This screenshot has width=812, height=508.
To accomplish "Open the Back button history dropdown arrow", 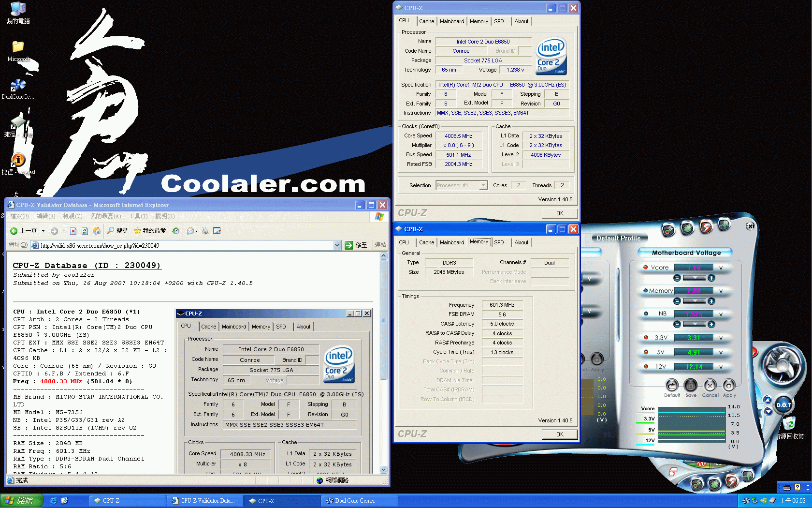I will click(x=43, y=231).
